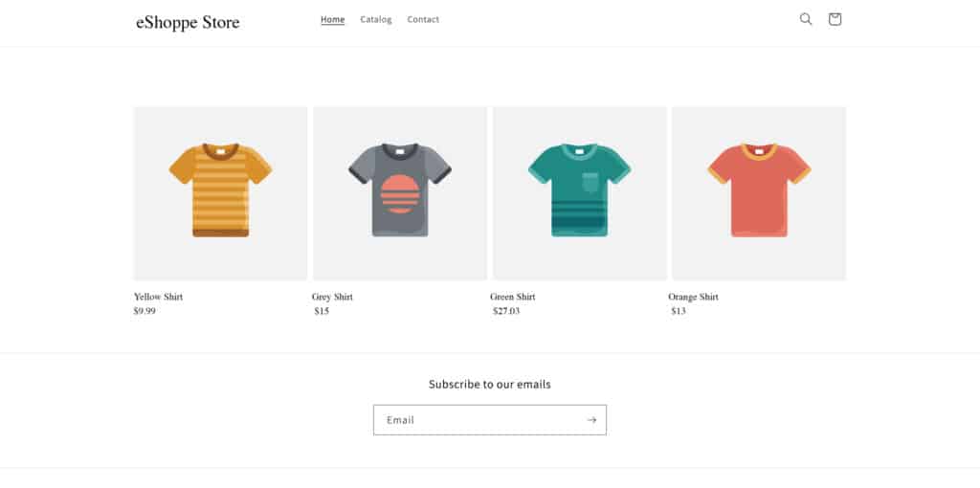
Task: Open the Contact menu item
Action: [423, 19]
